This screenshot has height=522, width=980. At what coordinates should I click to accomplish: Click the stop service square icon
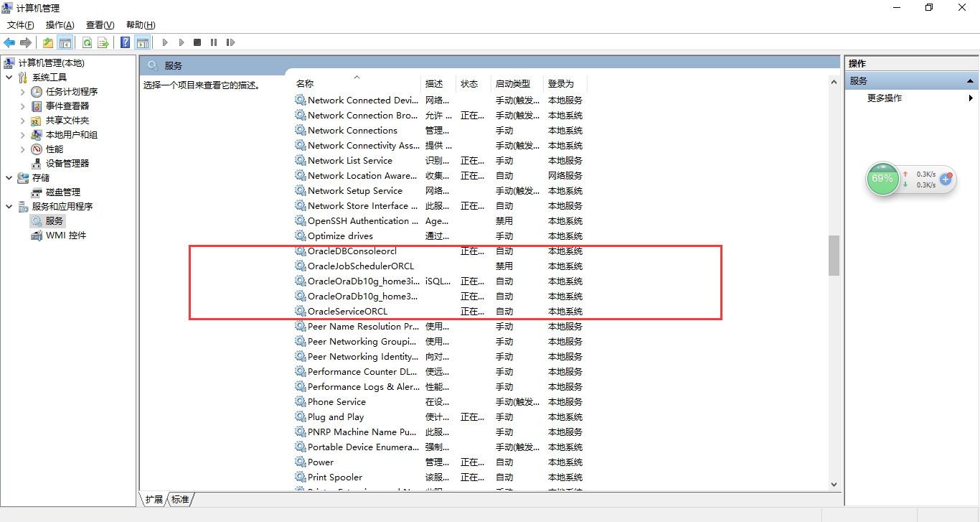click(x=197, y=42)
